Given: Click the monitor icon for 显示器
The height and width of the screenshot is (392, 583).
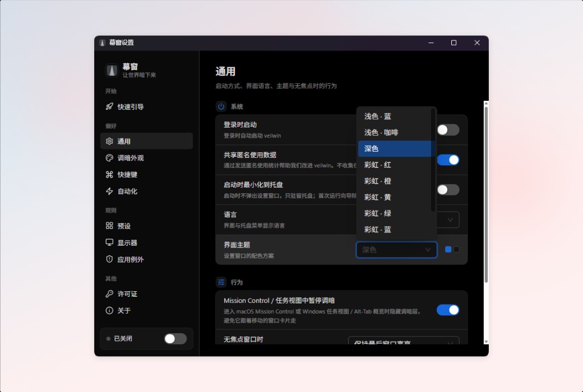Looking at the screenshot, I should pyautogui.click(x=109, y=242).
